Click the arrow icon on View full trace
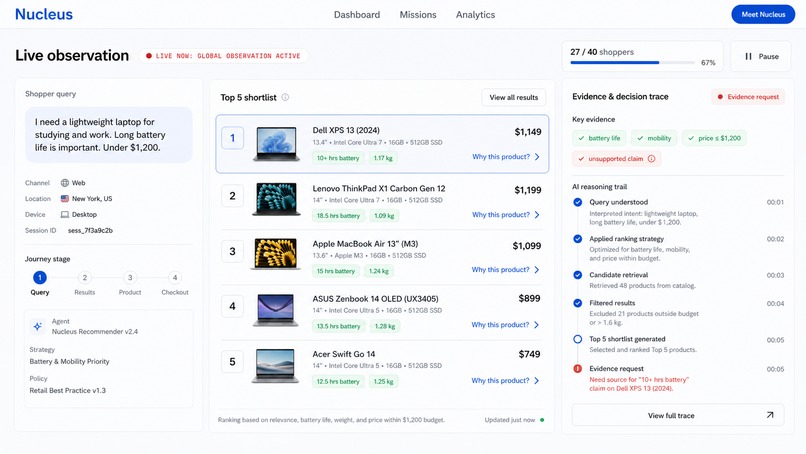 pos(770,415)
